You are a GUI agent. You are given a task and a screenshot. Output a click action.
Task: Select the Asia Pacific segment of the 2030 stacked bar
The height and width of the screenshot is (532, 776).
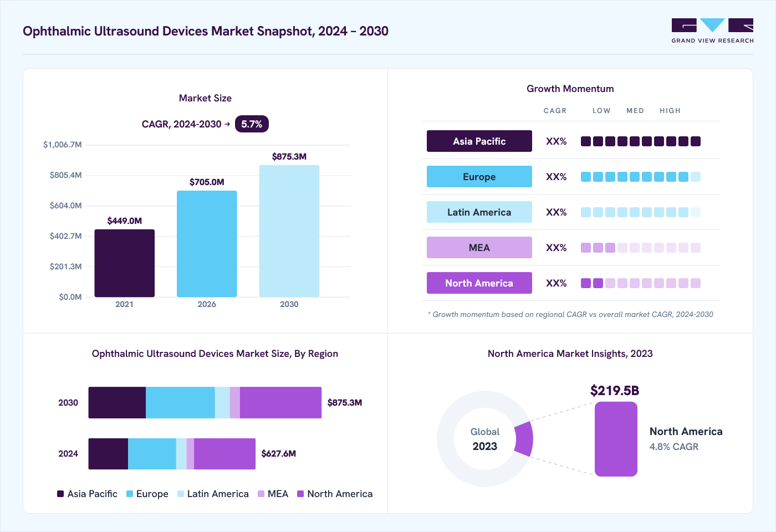pyautogui.click(x=117, y=403)
